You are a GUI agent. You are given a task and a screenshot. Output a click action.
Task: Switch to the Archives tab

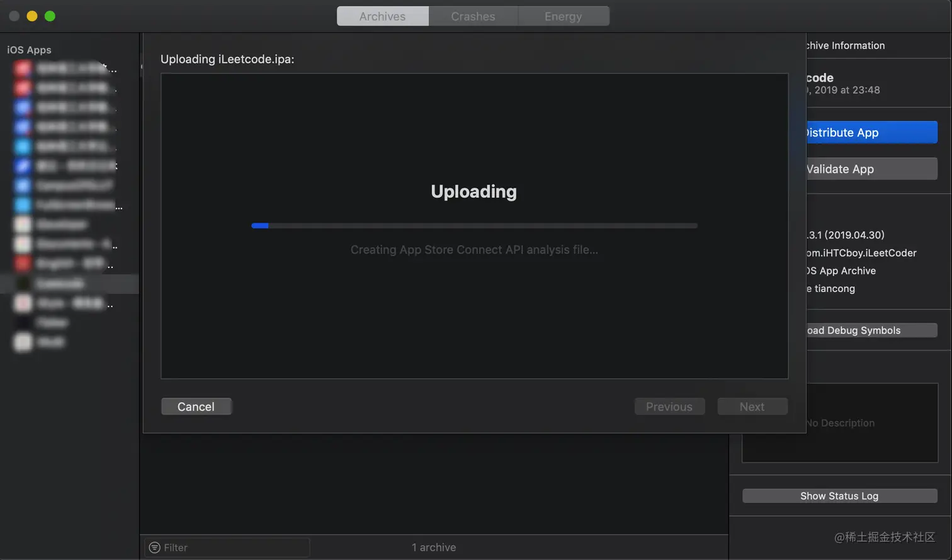pos(383,16)
